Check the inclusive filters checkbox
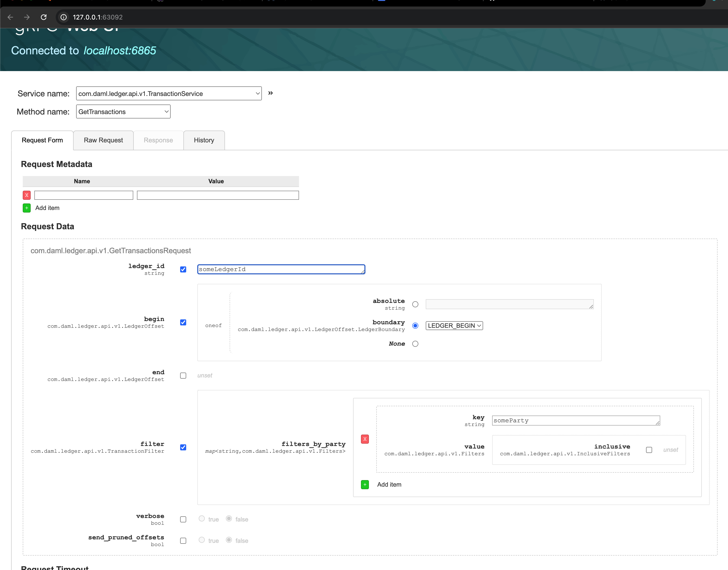The width and height of the screenshot is (728, 570). pos(649,450)
